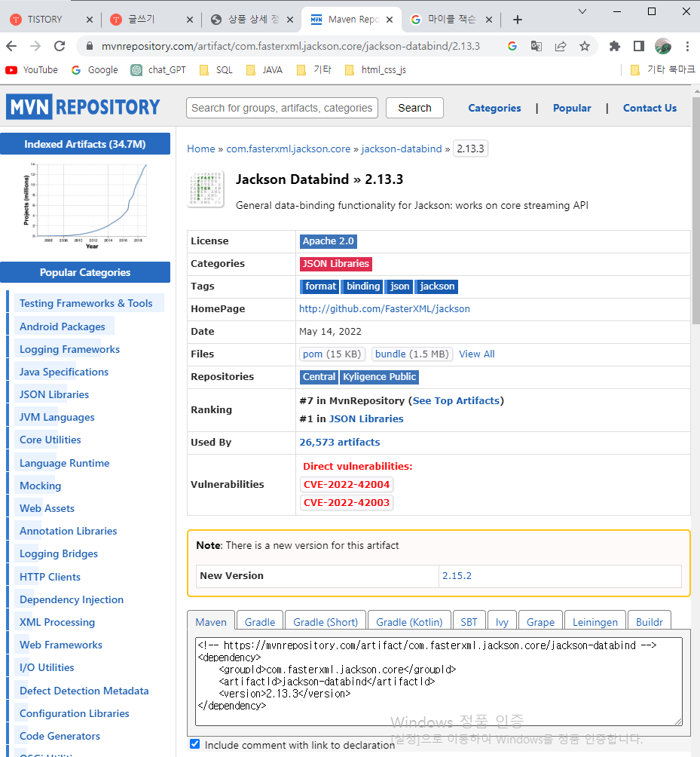700x757 pixels.
Task: Click the share page icon
Action: point(560,46)
